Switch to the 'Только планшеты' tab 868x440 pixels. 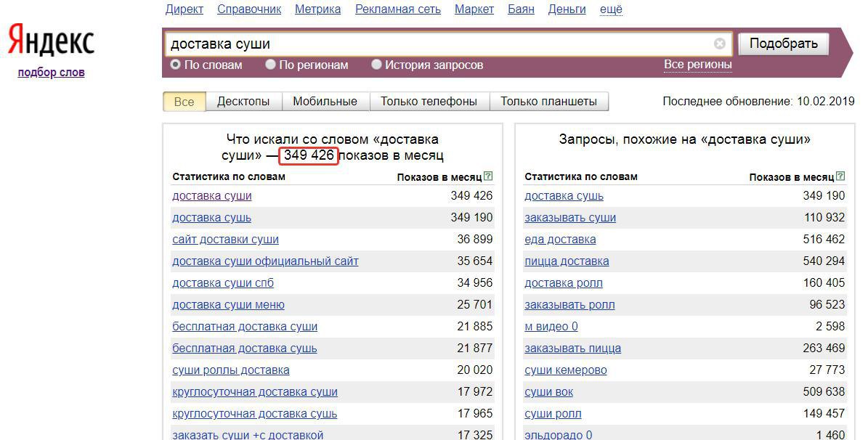(x=548, y=102)
